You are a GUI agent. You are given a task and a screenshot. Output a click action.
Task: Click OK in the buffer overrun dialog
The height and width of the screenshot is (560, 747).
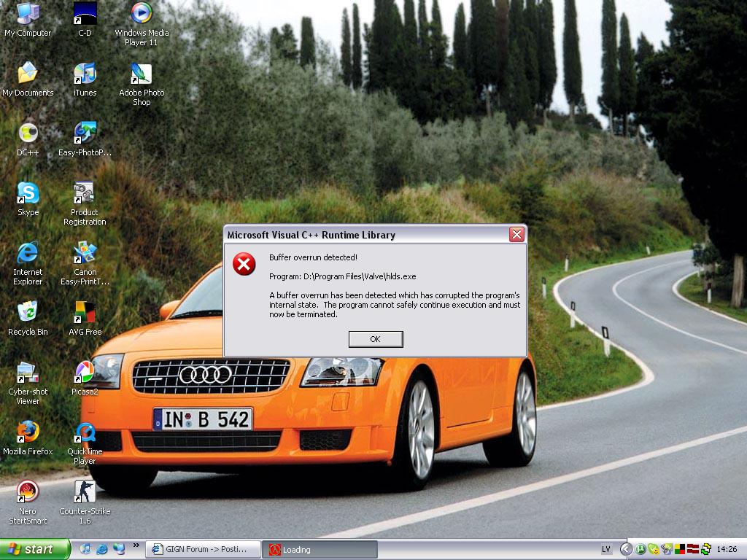coord(375,339)
